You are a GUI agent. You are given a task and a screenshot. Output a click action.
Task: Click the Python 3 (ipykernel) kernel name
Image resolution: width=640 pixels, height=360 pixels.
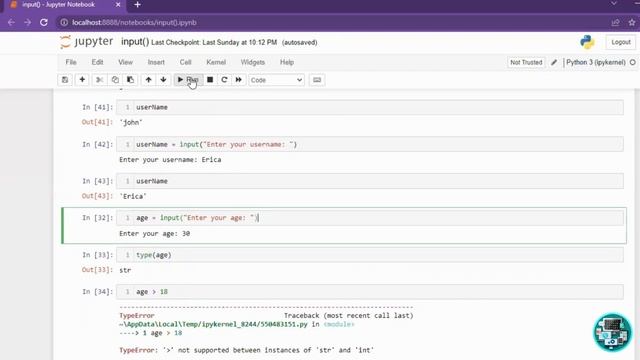[596, 62]
